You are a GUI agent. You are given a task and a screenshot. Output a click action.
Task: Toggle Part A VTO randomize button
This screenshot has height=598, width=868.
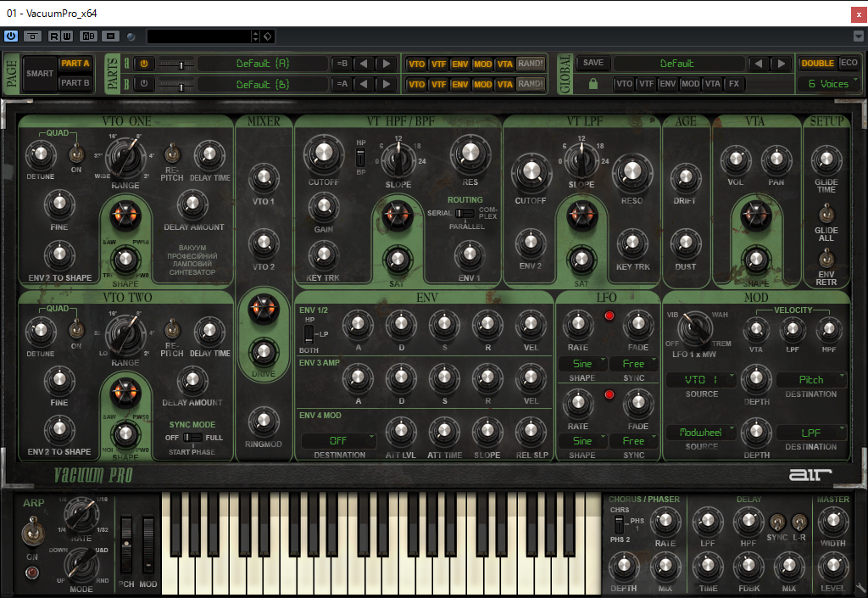(x=416, y=64)
